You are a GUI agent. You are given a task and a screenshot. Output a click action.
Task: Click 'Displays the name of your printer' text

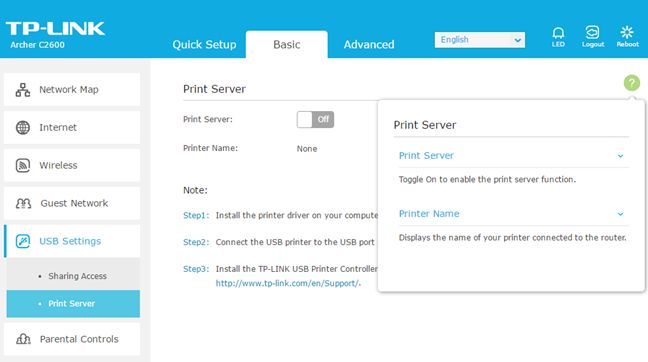(x=512, y=238)
